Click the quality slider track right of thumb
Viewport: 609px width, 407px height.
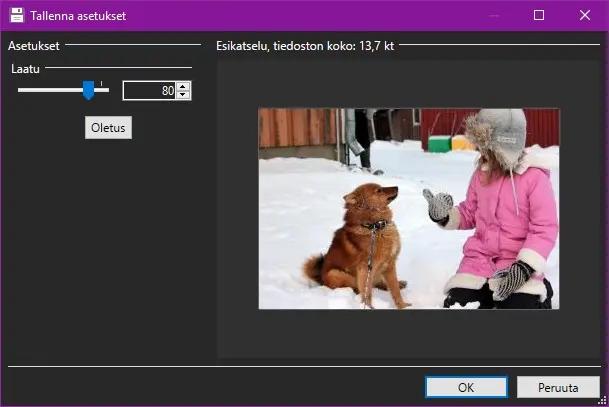102,90
